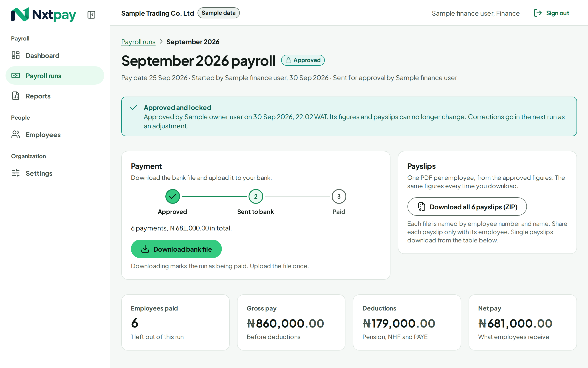Image resolution: width=588 pixels, height=368 pixels.
Task: Download all 6 payslips (ZIP)
Action: coord(467,207)
